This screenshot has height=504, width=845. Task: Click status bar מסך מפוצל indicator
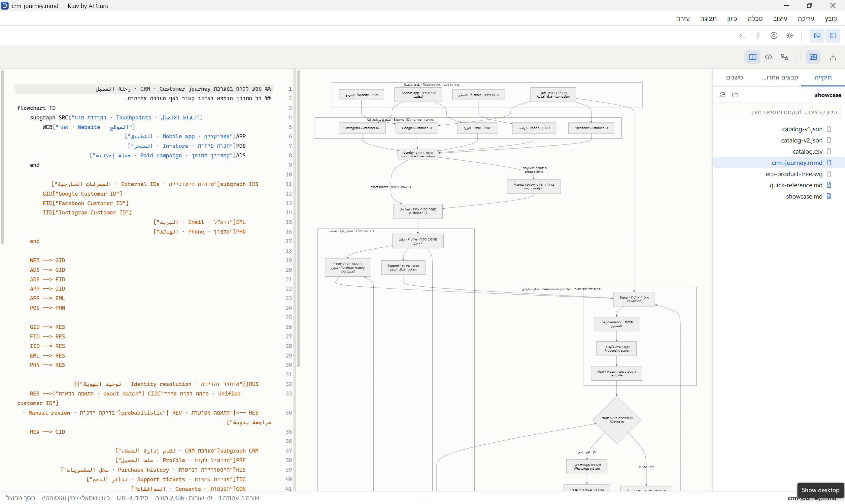coord(20,498)
